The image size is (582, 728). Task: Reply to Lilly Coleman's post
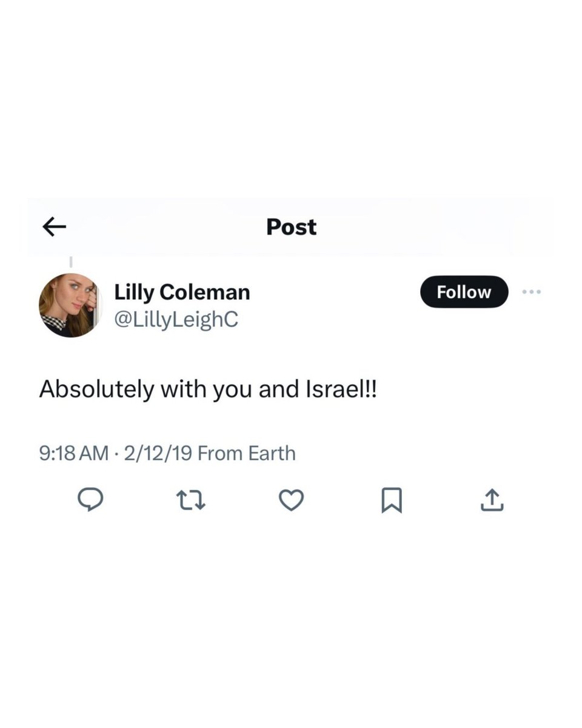pos(90,500)
